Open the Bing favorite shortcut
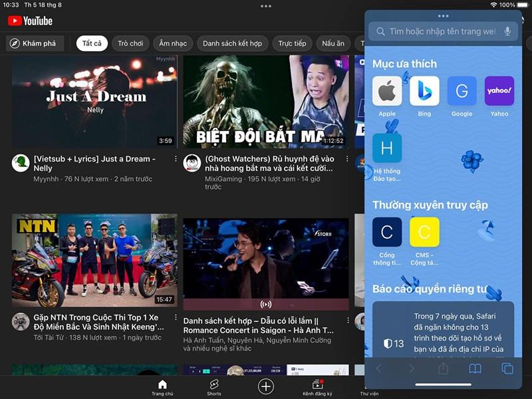532x399 pixels. pos(424,92)
